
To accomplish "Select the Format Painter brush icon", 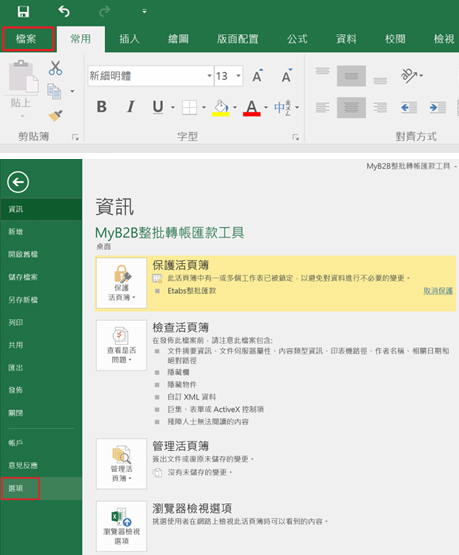I will pyautogui.click(x=55, y=115).
